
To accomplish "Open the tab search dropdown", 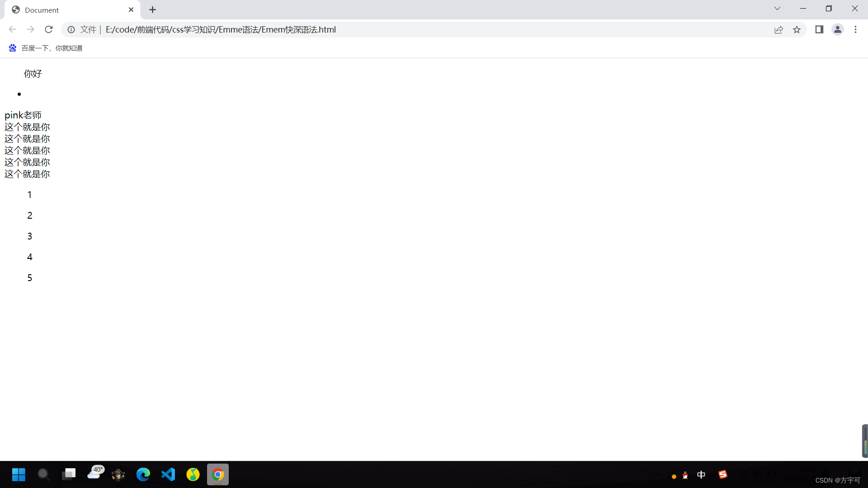I will click(x=777, y=9).
